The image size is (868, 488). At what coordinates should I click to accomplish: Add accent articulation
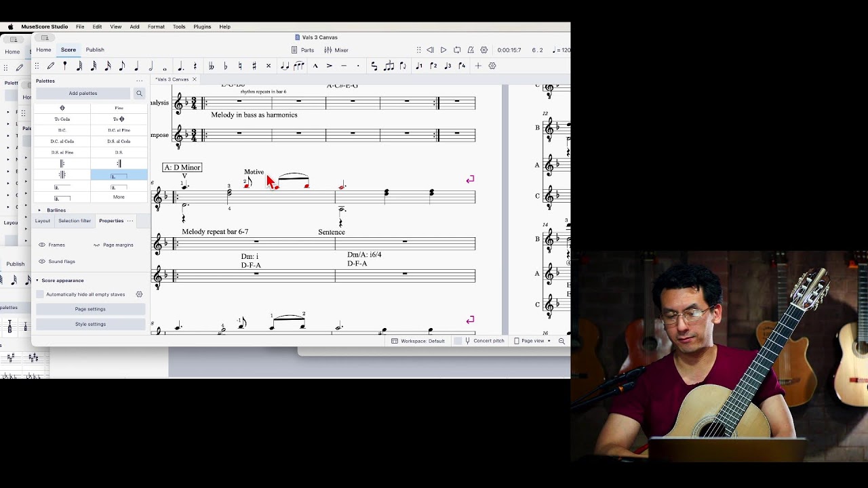pos(330,66)
